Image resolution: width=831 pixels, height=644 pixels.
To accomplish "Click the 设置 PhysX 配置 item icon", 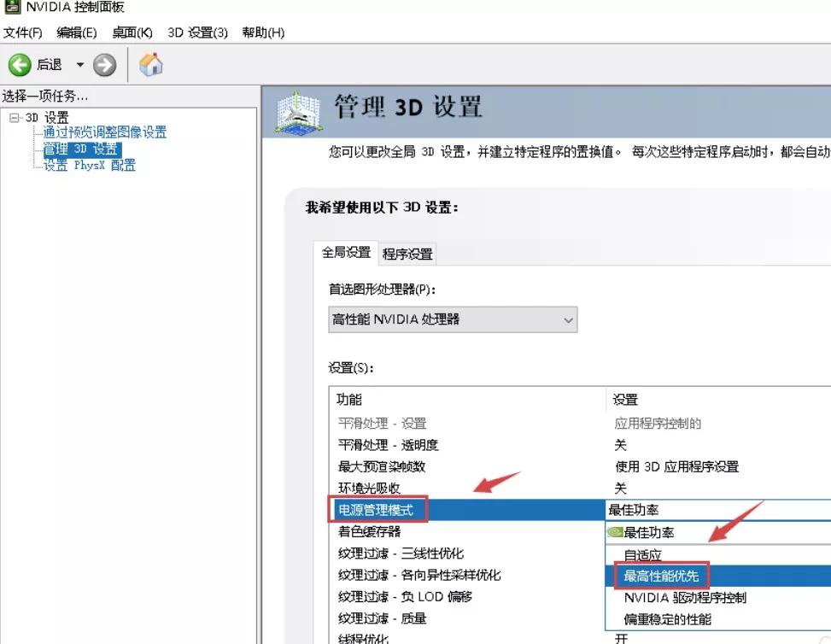I will tap(39, 165).
